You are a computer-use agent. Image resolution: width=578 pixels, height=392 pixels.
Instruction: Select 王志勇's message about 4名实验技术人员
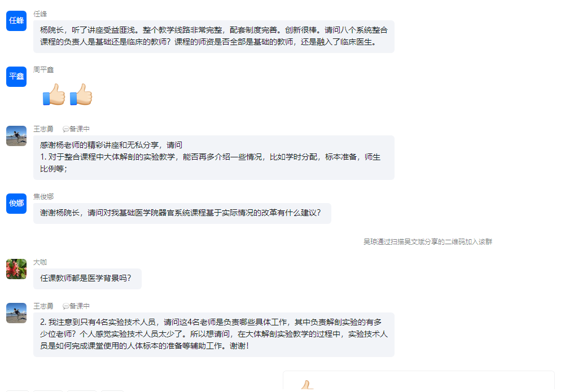214,334
